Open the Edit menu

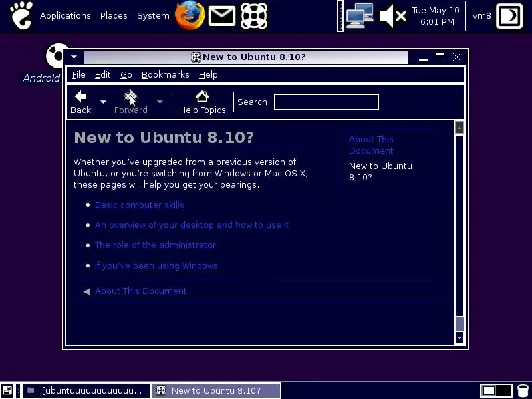[x=102, y=75]
